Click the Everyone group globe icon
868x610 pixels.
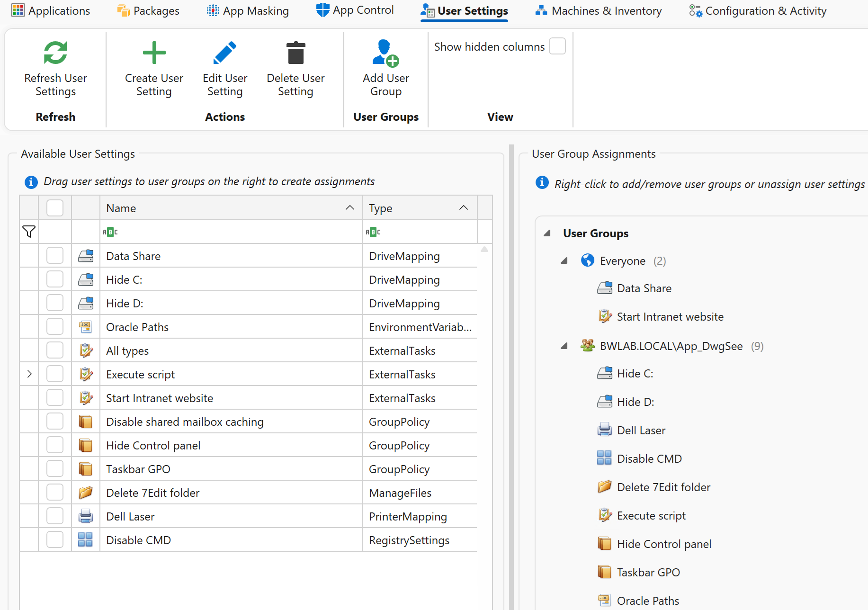587,260
